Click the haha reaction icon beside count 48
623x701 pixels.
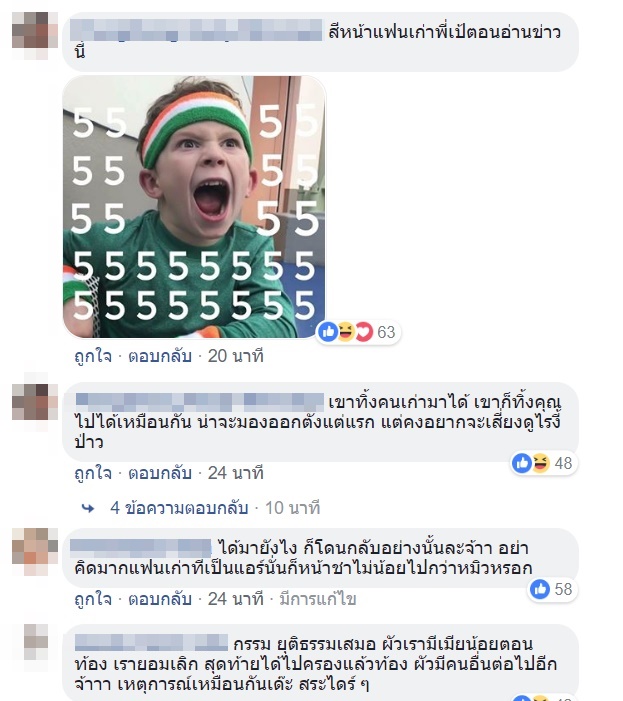(x=540, y=463)
